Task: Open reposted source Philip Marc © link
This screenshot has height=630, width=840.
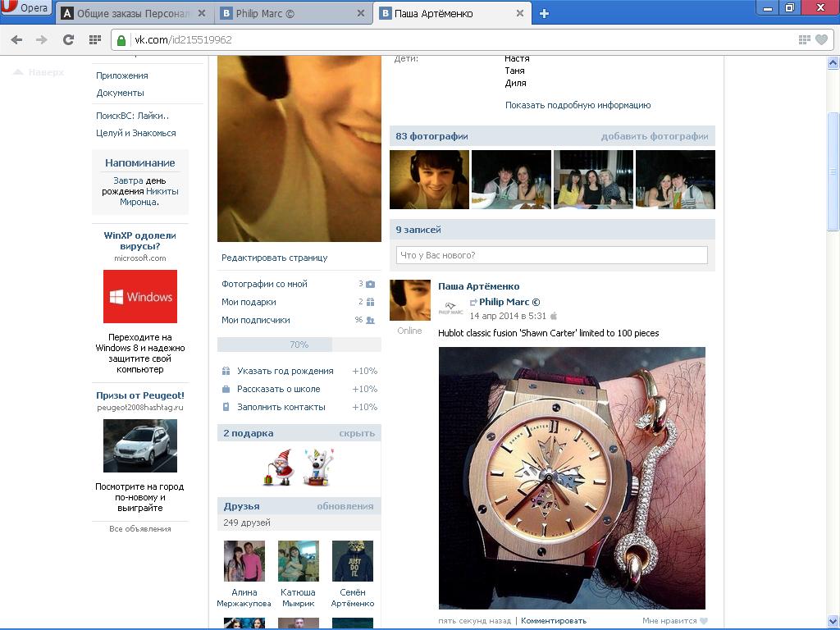Action: coord(509,302)
